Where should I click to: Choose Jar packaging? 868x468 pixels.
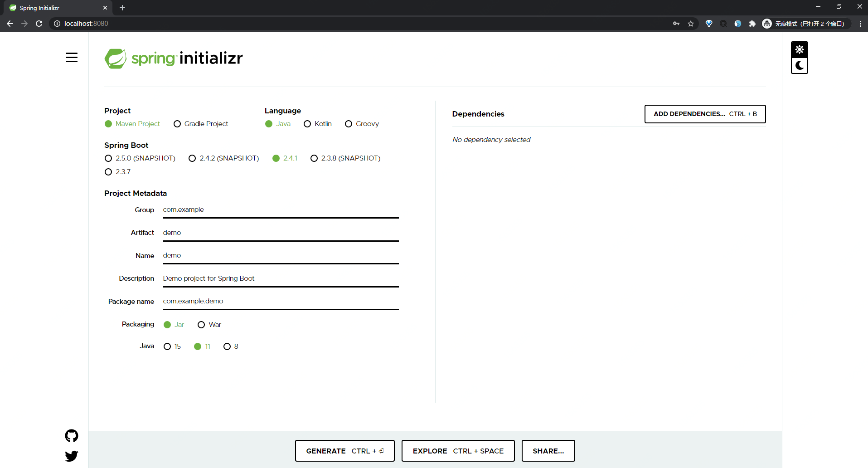174,325
